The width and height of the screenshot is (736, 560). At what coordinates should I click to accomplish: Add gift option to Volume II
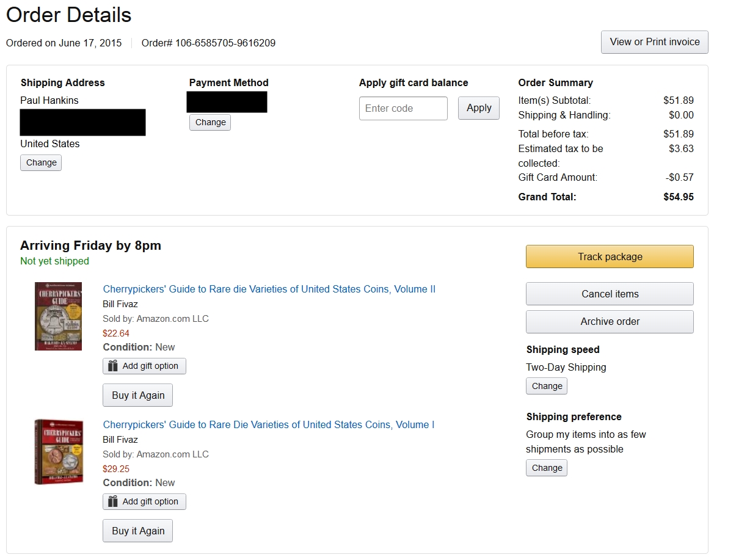pyautogui.click(x=150, y=366)
